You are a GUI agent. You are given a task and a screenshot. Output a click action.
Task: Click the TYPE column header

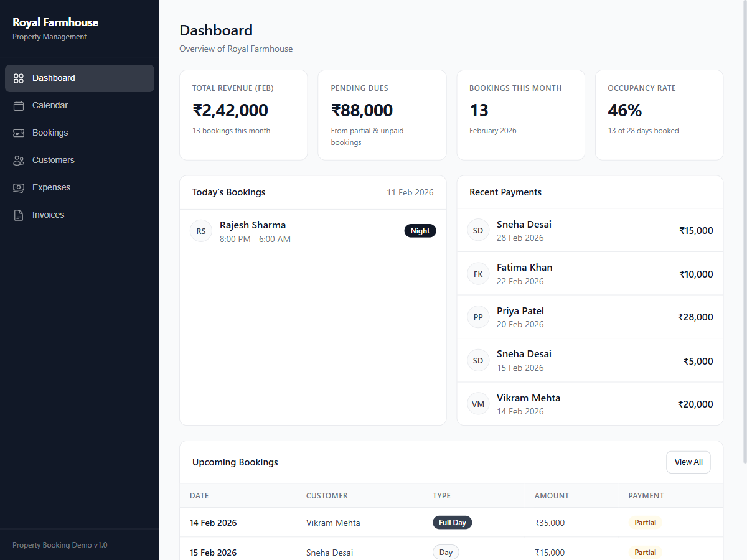click(x=441, y=496)
